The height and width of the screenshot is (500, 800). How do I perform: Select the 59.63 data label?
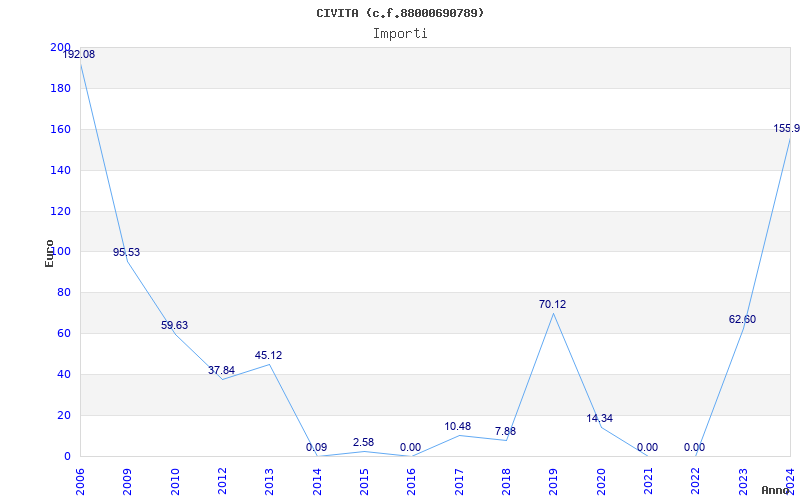[x=174, y=325]
